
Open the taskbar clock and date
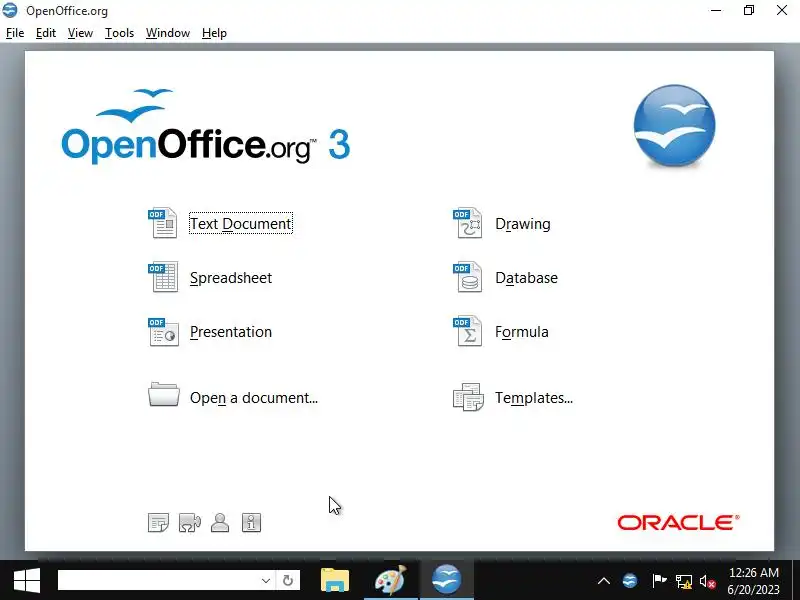coord(754,581)
